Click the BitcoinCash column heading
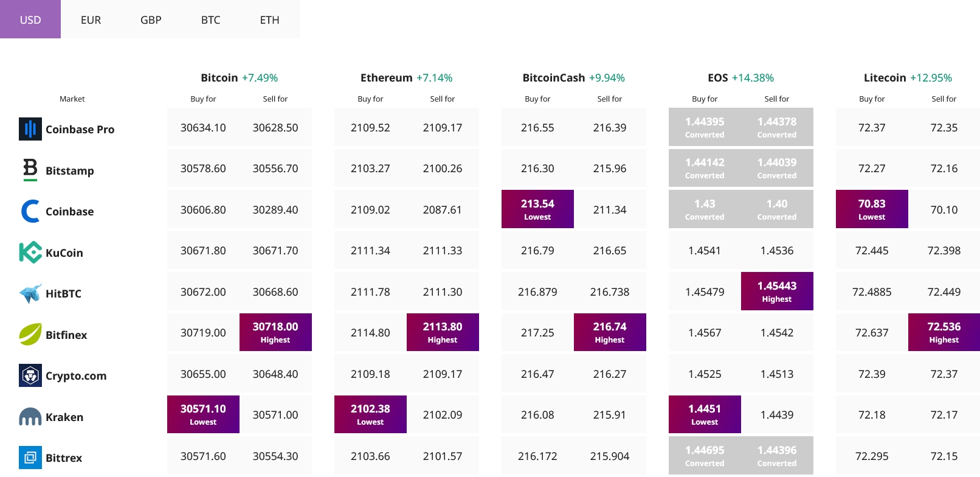Image resolution: width=980 pixels, height=477 pixels. point(554,78)
